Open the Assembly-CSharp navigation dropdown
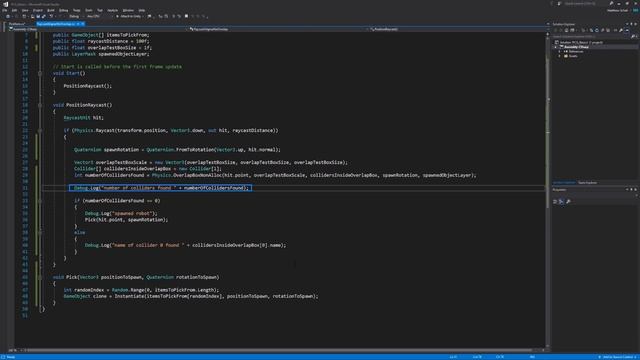The width and height of the screenshot is (640, 360). 98,29
